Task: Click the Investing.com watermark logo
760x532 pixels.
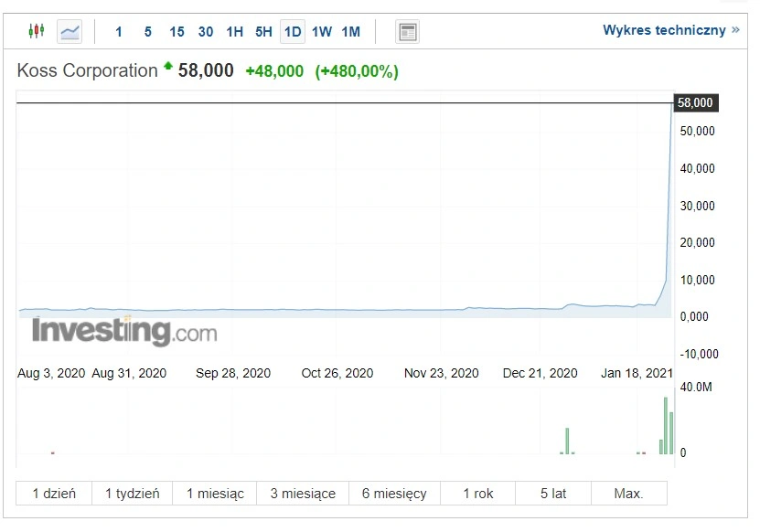Action: tap(124, 332)
